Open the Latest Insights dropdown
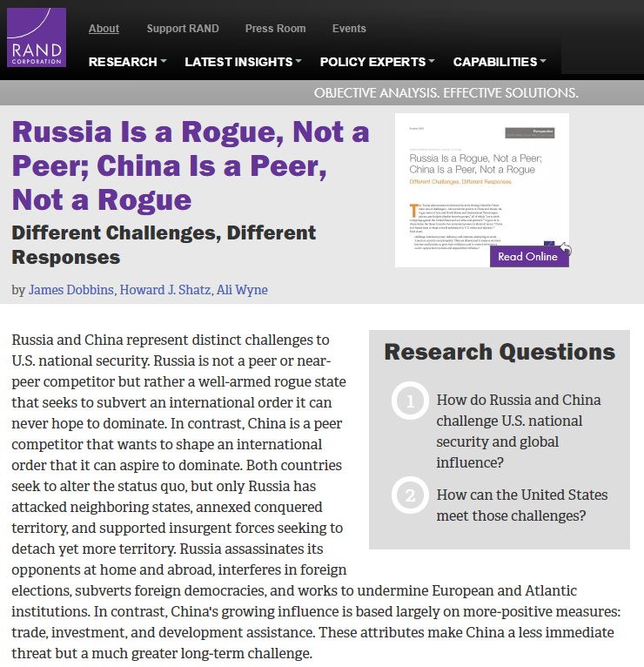The image size is (644, 667). [243, 62]
